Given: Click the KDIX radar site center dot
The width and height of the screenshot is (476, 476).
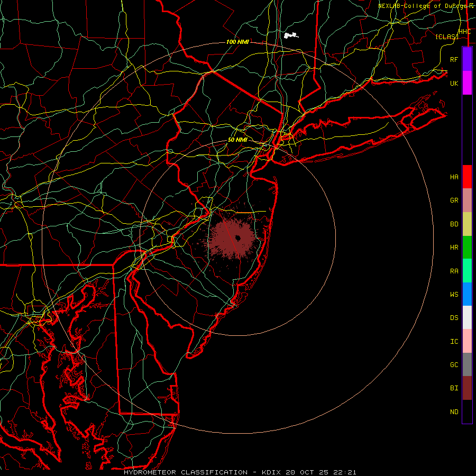Looking at the screenshot, I should tap(237, 238).
